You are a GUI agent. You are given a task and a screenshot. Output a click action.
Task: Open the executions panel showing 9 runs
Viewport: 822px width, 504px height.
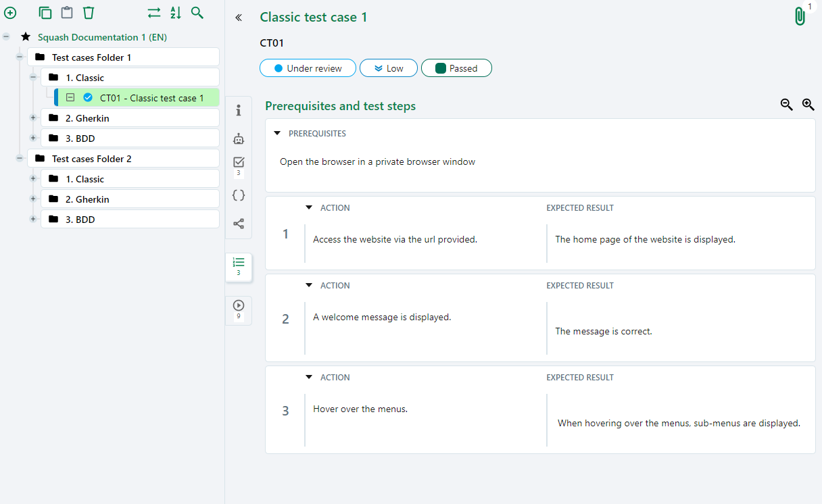click(x=239, y=306)
